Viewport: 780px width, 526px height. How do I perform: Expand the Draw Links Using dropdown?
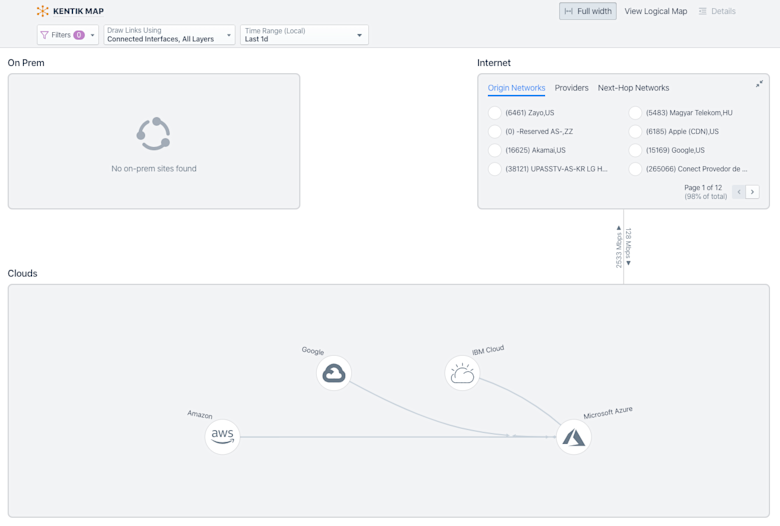[169, 35]
